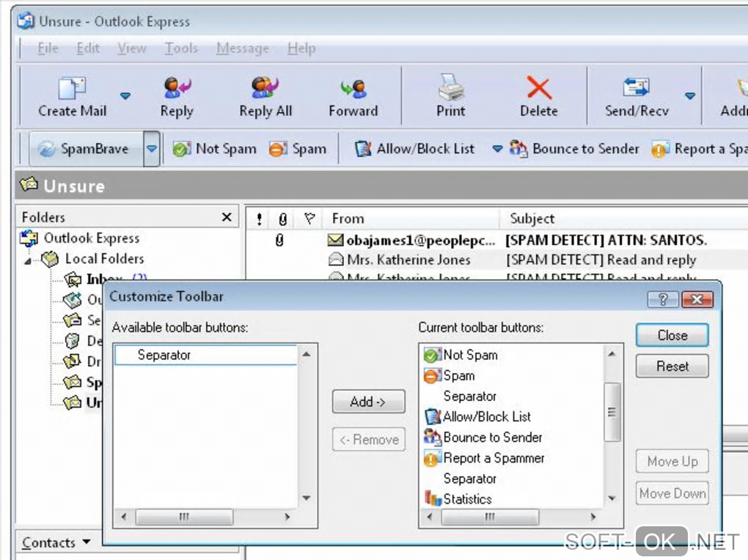748x560 pixels.
Task: Open the Edit menu
Action: 88,48
